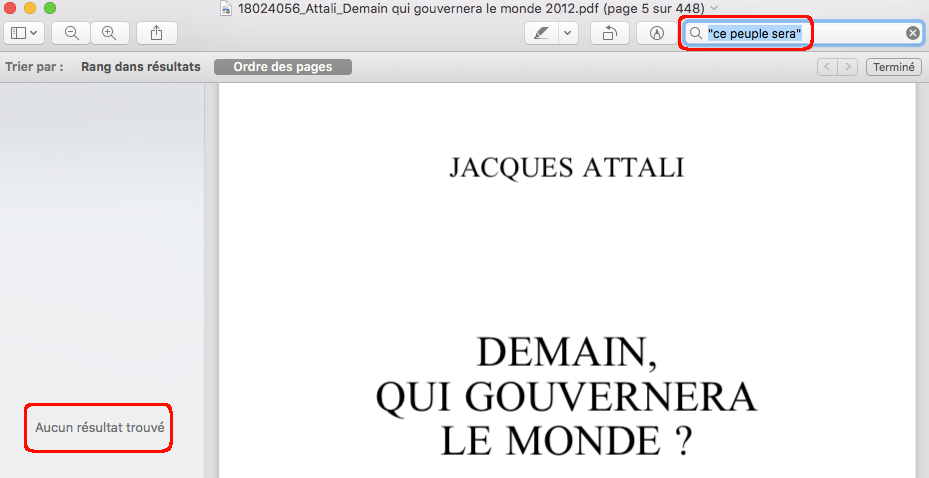Click the Terminé button
Screen dimensions: 929x478
pyautogui.click(x=893, y=67)
